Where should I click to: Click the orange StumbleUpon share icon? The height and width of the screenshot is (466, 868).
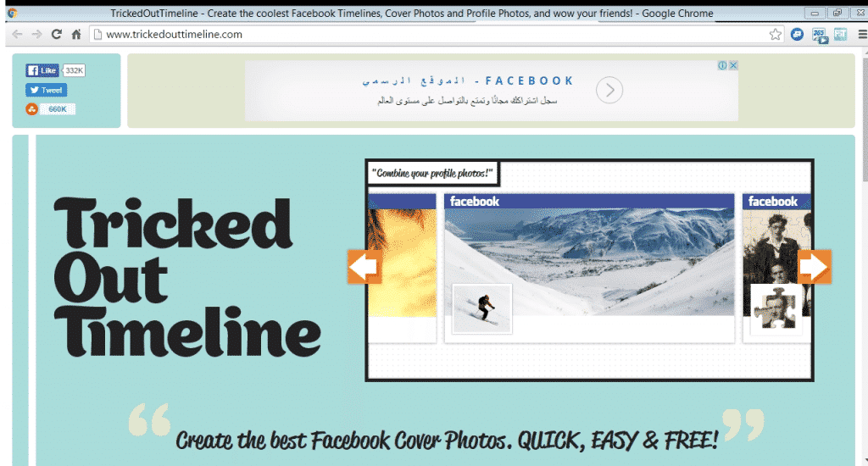[x=31, y=109]
